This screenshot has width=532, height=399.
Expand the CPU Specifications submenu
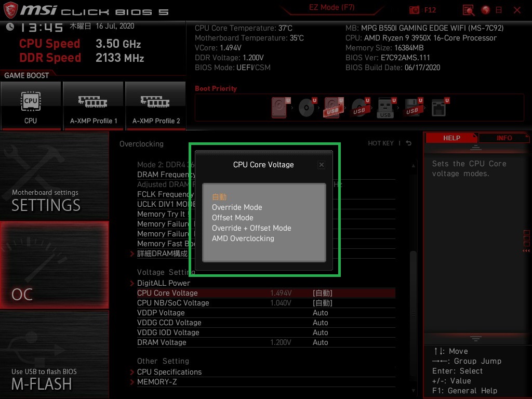pyautogui.click(x=169, y=372)
